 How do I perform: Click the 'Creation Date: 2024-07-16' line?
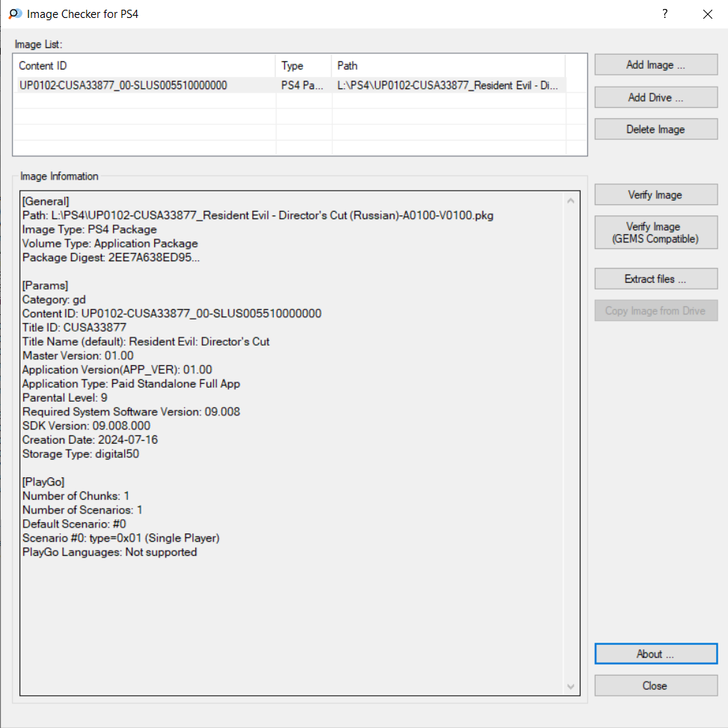point(90,440)
